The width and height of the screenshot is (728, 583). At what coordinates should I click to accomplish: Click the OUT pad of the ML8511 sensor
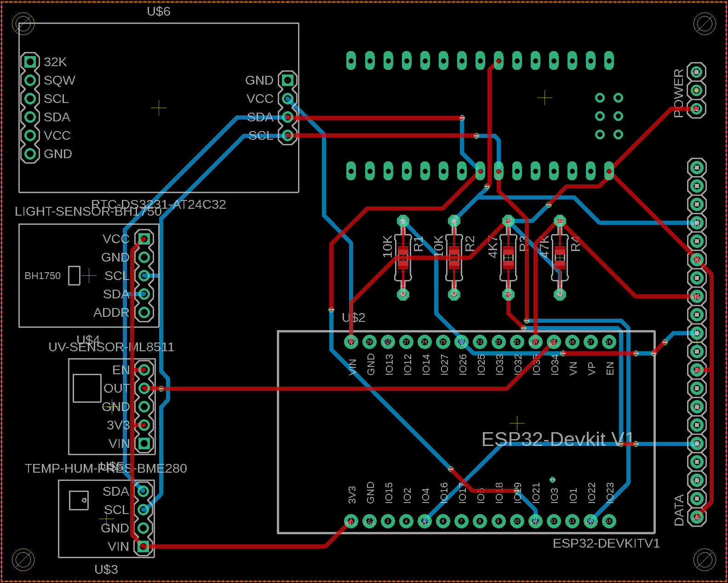click(x=144, y=388)
